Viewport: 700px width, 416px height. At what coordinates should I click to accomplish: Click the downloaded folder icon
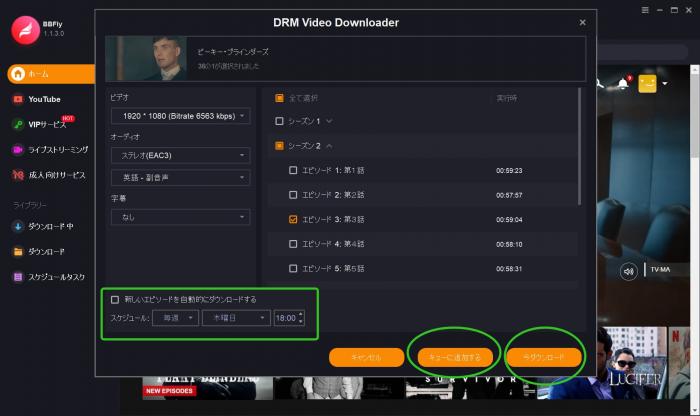pyautogui.click(x=18, y=252)
